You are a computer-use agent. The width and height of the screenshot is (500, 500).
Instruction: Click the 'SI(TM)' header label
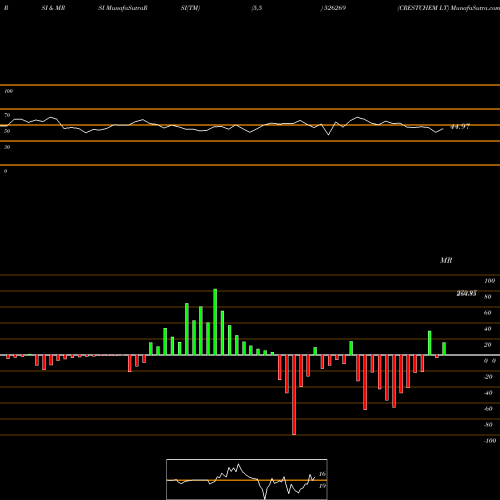point(190,8)
